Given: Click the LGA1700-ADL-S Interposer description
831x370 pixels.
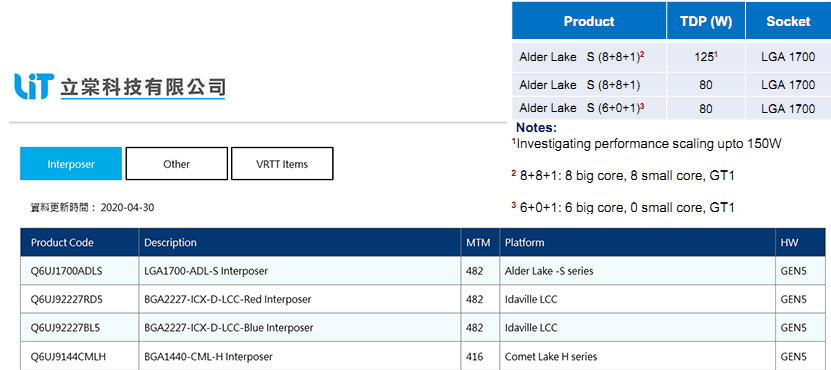Looking at the screenshot, I should pos(206,271).
